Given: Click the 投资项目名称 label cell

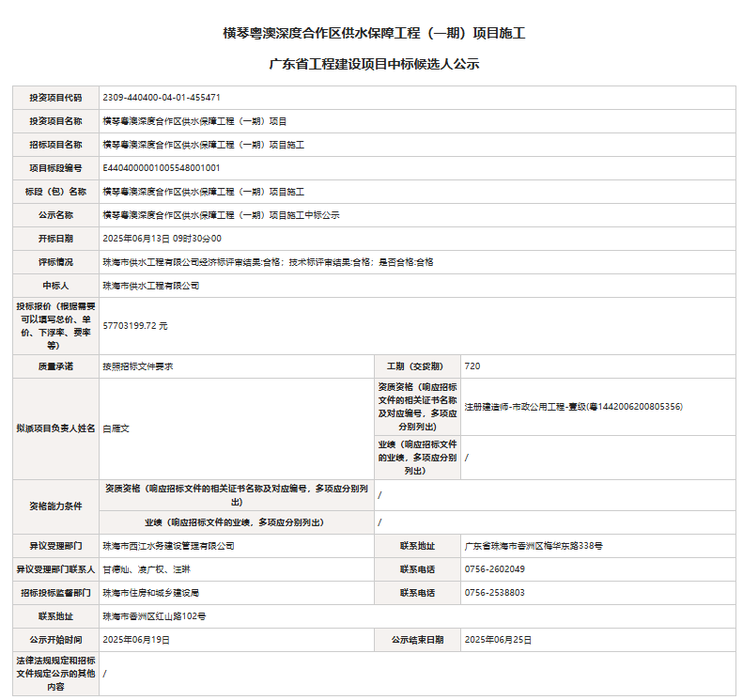Looking at the screenshot, I should pyautogui.click(x=55, y=121).
